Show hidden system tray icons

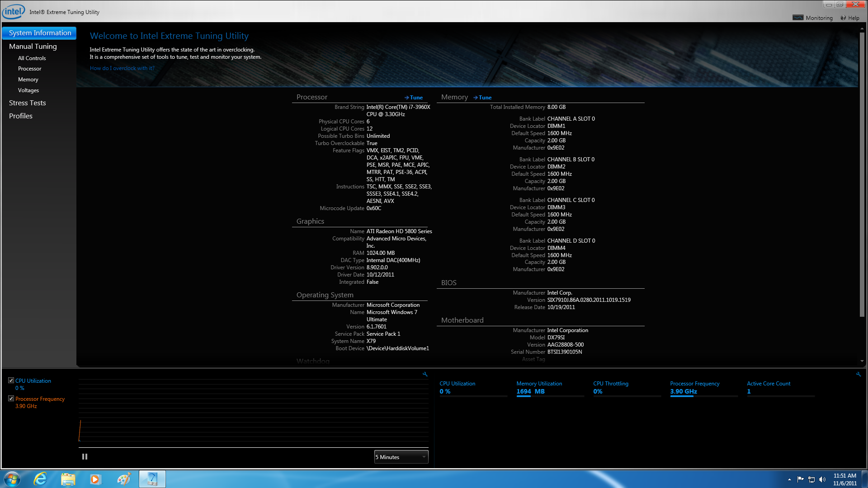click(x=789, y=480)
